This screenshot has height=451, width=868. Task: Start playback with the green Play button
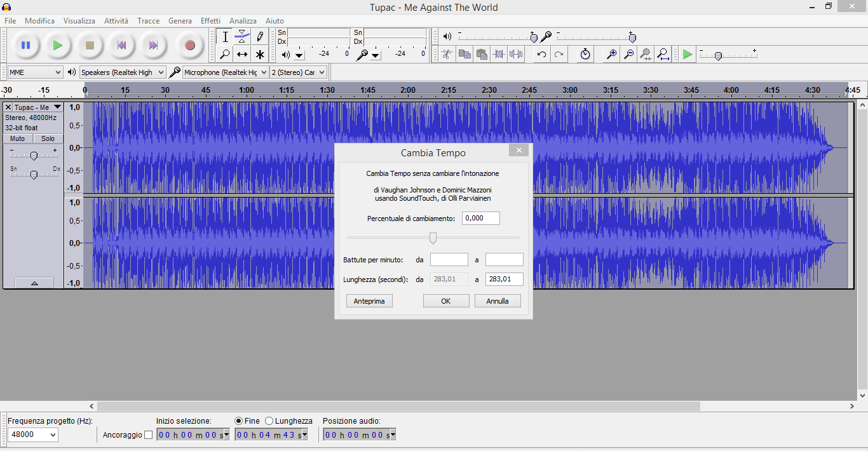[x=58, y=45]
